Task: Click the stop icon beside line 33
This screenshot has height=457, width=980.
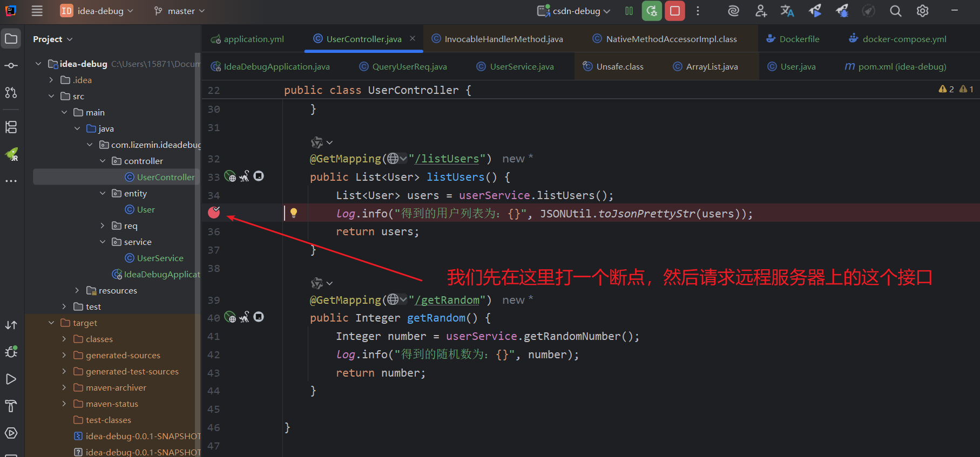Action: (x=259, y=176)
